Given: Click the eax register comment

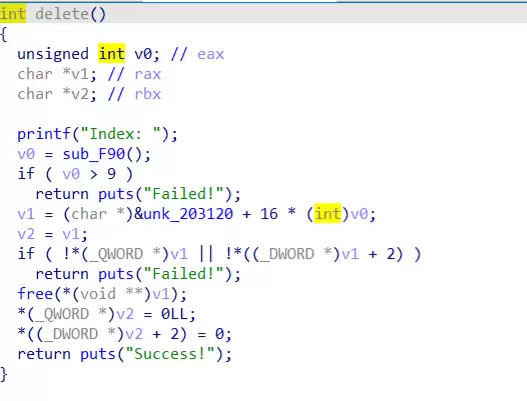Looking at the screenshot, I should [x=210, y=54].
